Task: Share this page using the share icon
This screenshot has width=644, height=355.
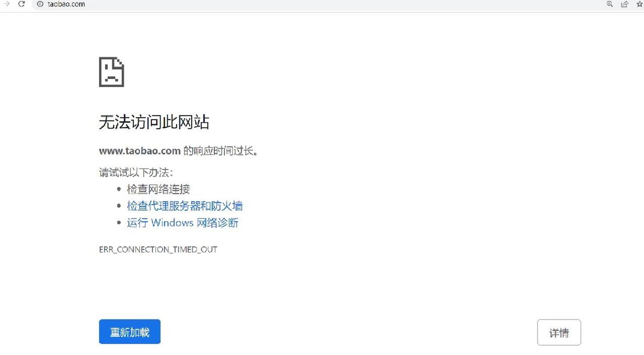Action: 624,4
